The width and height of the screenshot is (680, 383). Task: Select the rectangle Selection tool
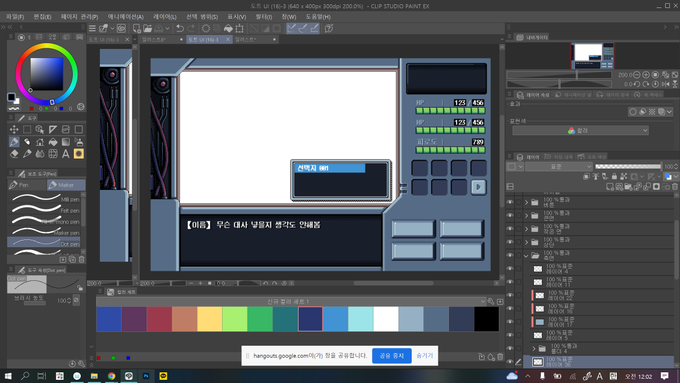tap(27, 129)
